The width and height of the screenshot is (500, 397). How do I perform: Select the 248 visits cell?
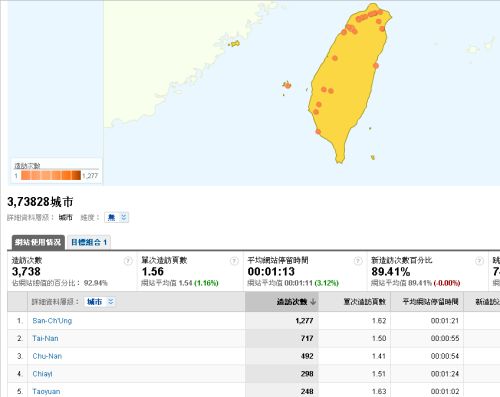[282, 391]
